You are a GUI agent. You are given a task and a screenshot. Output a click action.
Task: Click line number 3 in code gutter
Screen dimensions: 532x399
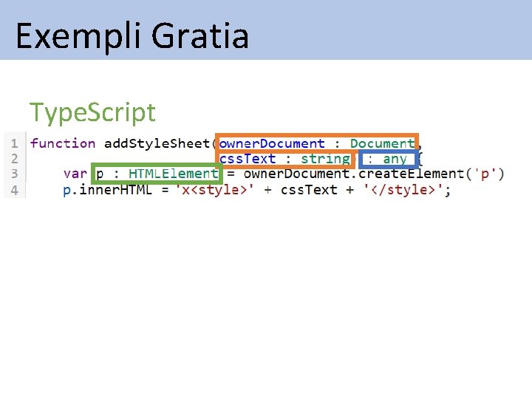tap(14, 174)
